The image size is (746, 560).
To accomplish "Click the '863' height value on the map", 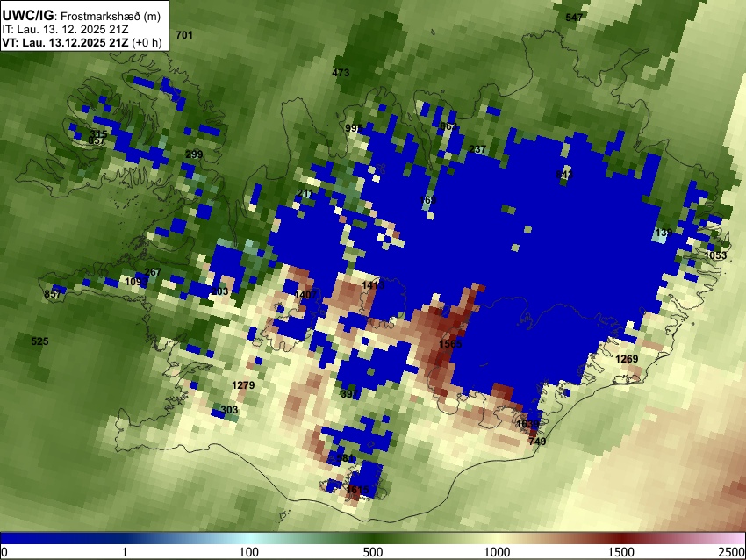I will [448, 126].
